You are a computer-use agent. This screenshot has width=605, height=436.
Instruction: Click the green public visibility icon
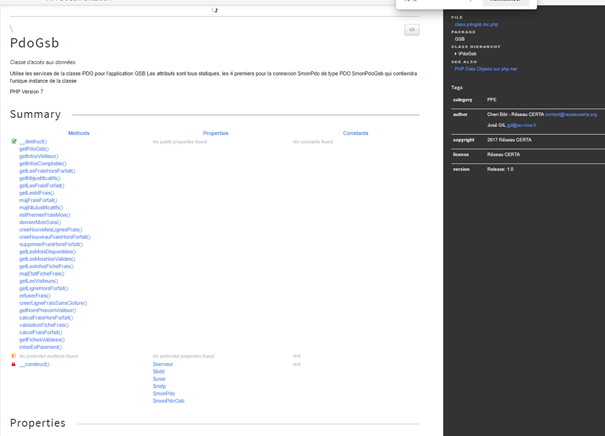(14, 141)
